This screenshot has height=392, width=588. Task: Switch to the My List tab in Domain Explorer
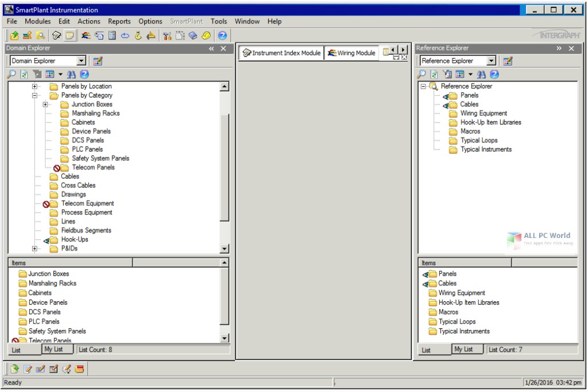click(56, 349)
